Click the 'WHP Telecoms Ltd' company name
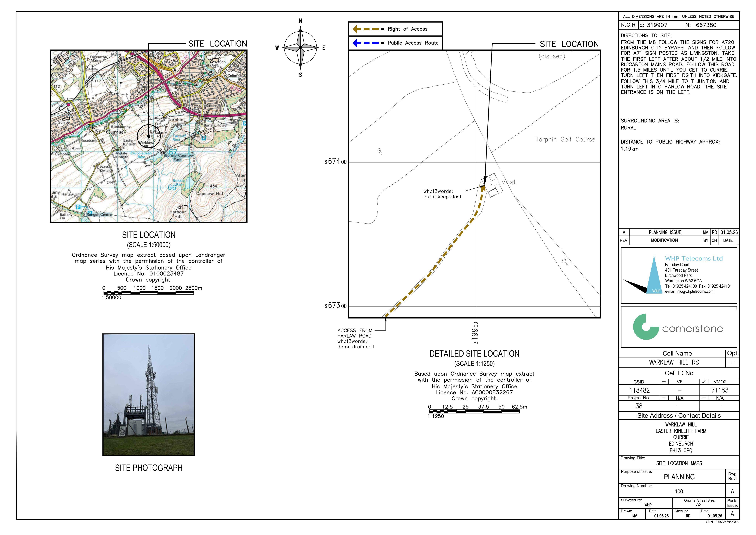 pyautogui.click(x=694, y=258)
